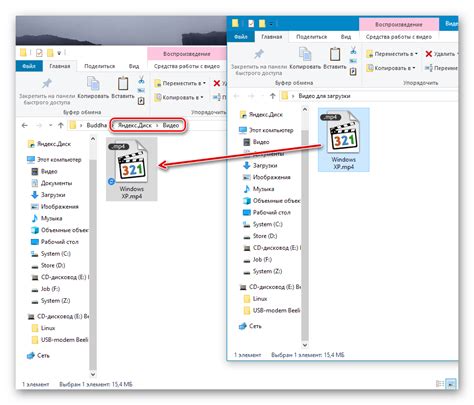This screenshot has height=405, width=474.
Task: Select Windows XP.mp4 thumbnail in right window
Action: click(344, 139)
